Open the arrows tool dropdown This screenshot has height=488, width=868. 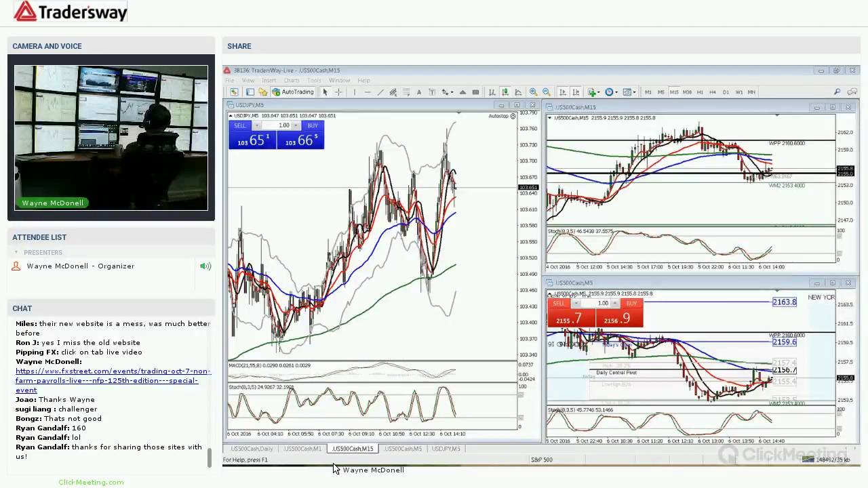click(448, 91)
